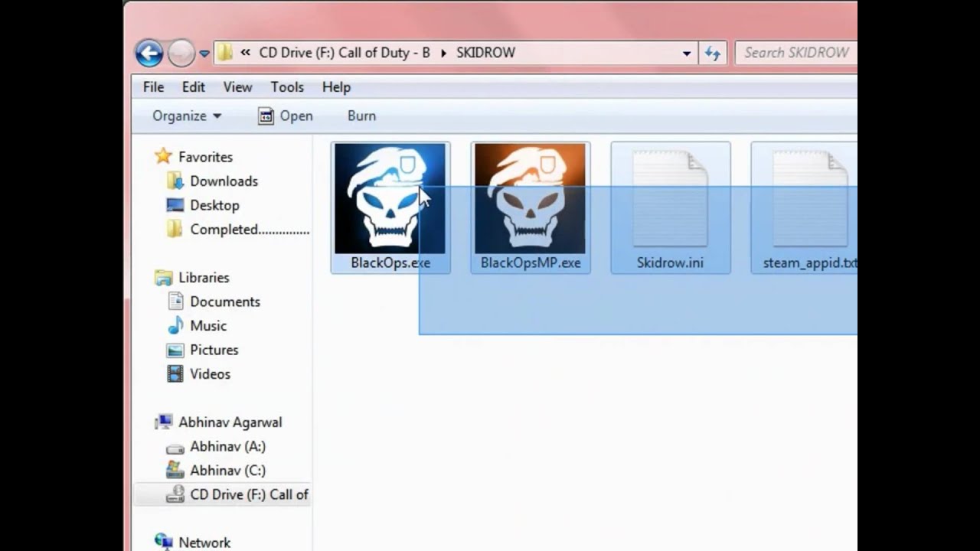
Task: Open the Pictures library
Action: coord(214,350)
